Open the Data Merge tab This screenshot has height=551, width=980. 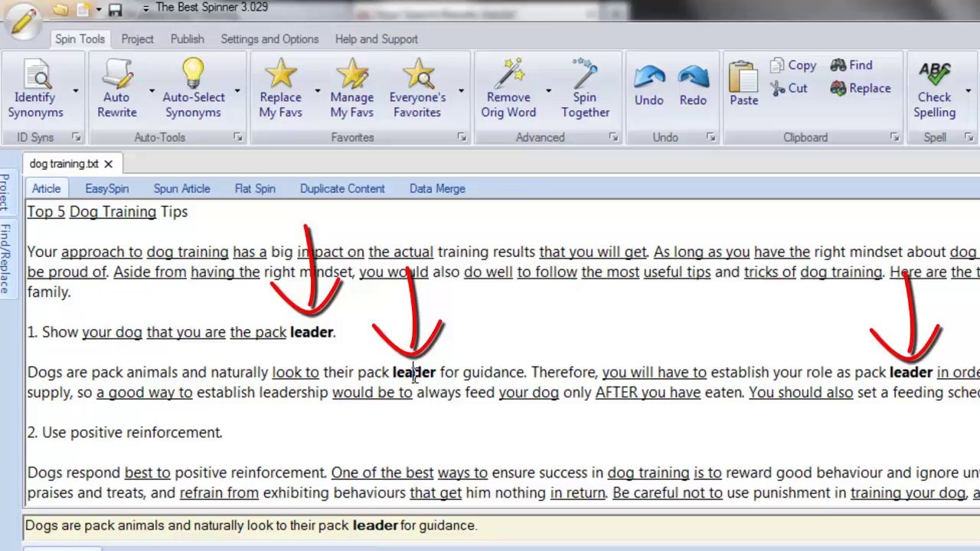coord(437,188)
